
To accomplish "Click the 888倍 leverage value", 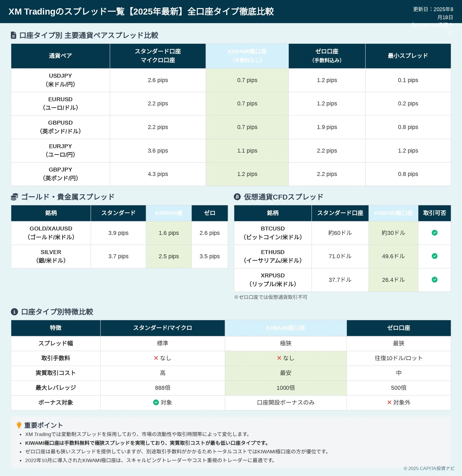I will tap(163, 388).
